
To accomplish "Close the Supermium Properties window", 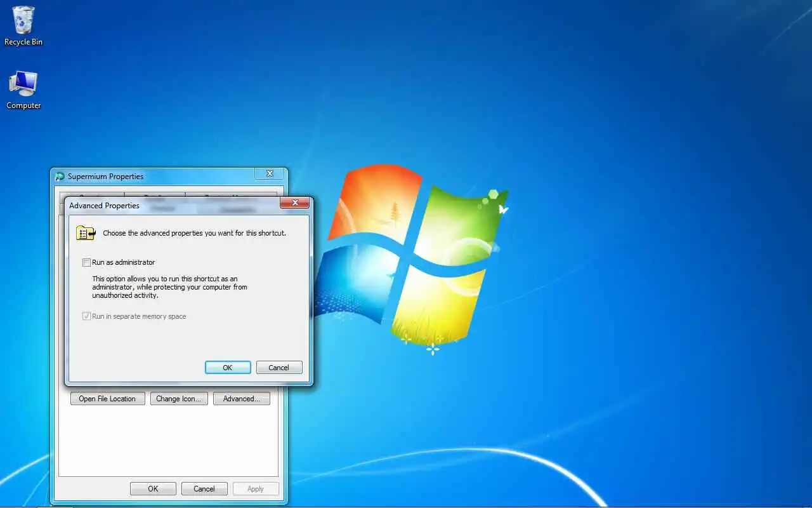I will [270, 173].
